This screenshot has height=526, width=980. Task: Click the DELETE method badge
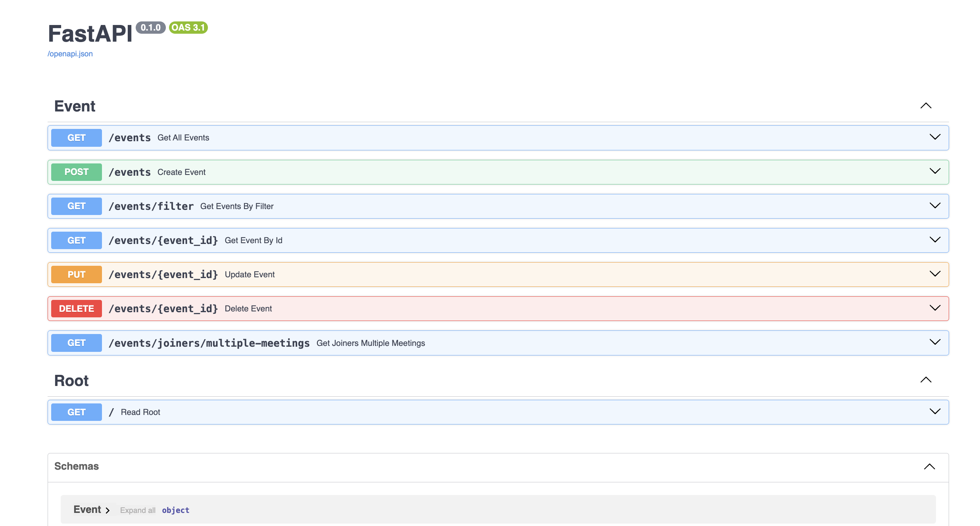click(x=77, y=309)
